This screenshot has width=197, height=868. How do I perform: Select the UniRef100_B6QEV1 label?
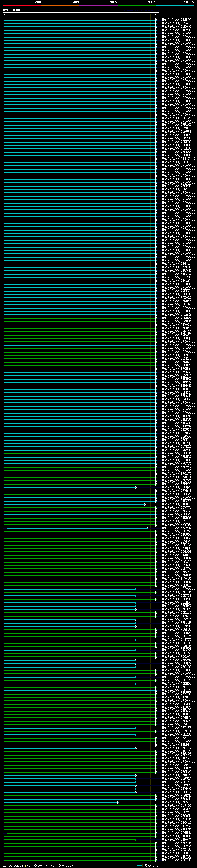point(176,494)
